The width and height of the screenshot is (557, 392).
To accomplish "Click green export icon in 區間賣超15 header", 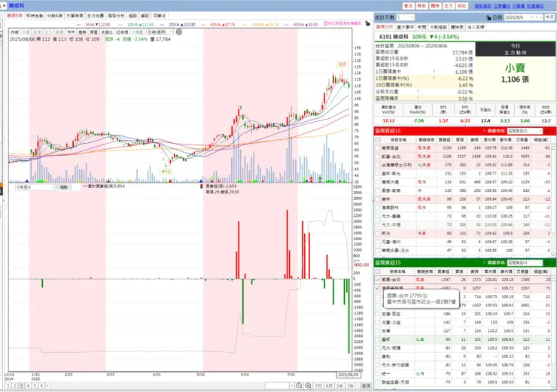I will (547, 263).
